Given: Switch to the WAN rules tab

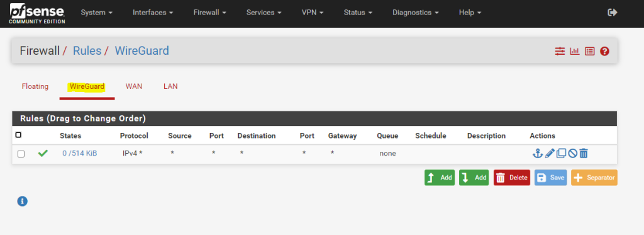Looking at the screenshot, I should [134, 86].
